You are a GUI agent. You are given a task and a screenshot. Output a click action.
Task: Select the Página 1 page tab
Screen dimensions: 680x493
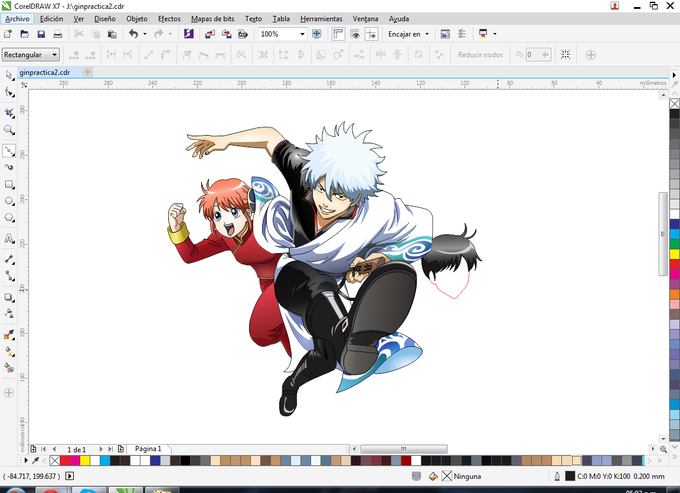click(x=148, y=449)
